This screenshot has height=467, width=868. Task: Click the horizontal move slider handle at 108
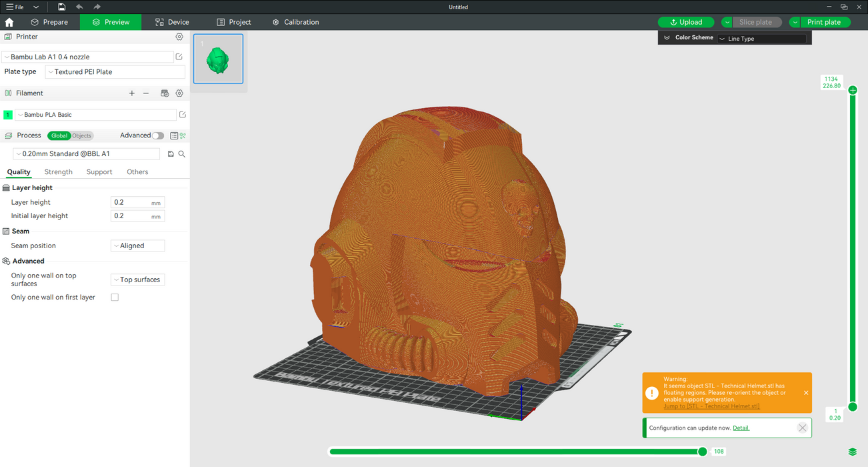(x=702, y=452)
